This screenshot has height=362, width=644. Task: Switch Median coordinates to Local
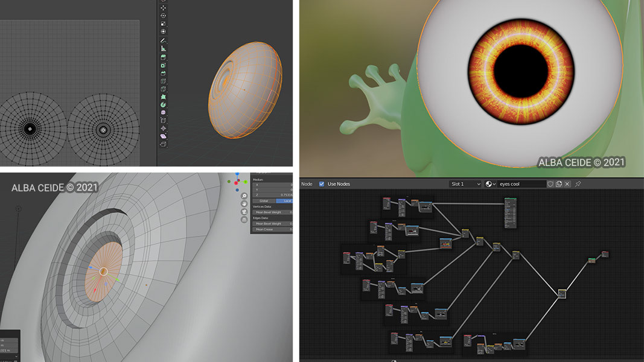click(x=284, y=201)
